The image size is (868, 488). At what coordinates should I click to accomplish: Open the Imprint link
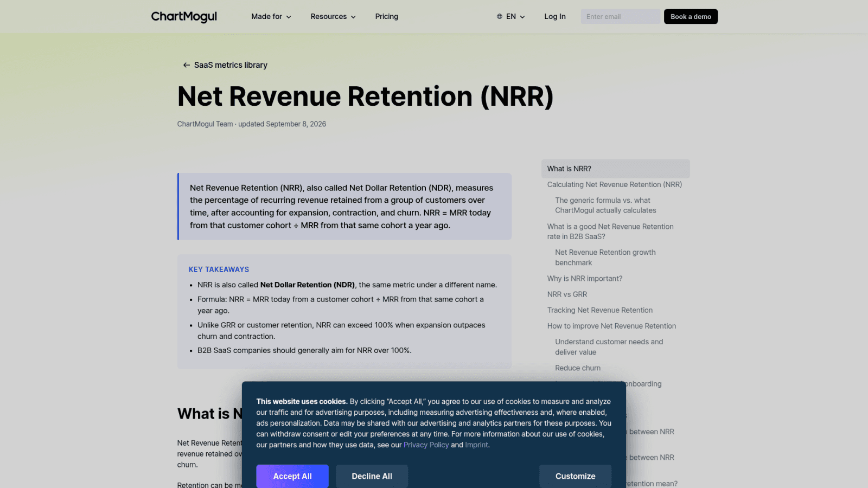pos(476,445)
